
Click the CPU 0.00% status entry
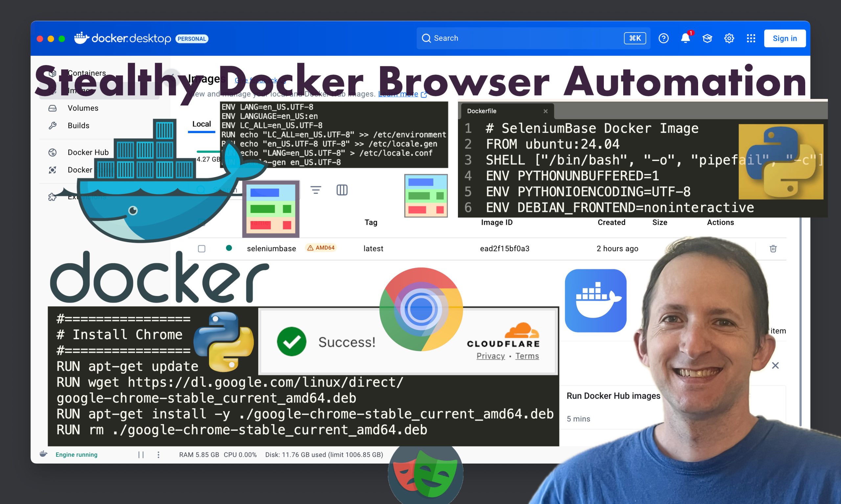(x=240, y=455)
